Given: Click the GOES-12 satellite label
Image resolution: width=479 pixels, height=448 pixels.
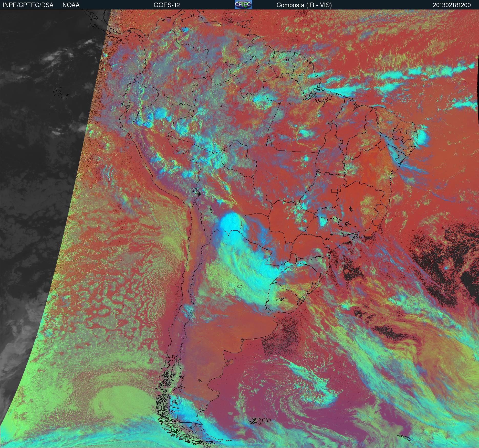Looking at the screenshot, I should point(167,5).
